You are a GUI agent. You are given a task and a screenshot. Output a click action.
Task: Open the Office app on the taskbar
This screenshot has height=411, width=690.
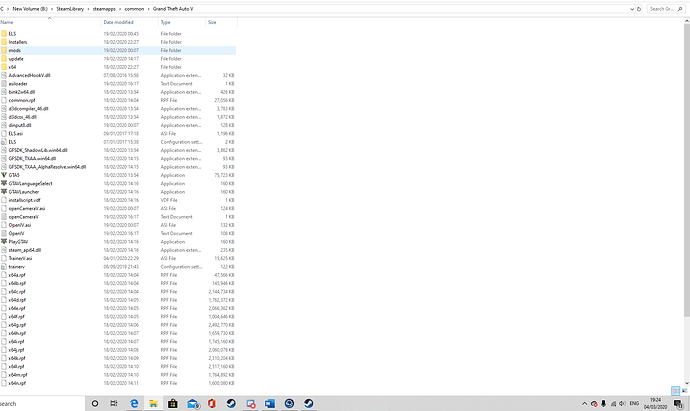pyautogui.click(x=212, y=404)
